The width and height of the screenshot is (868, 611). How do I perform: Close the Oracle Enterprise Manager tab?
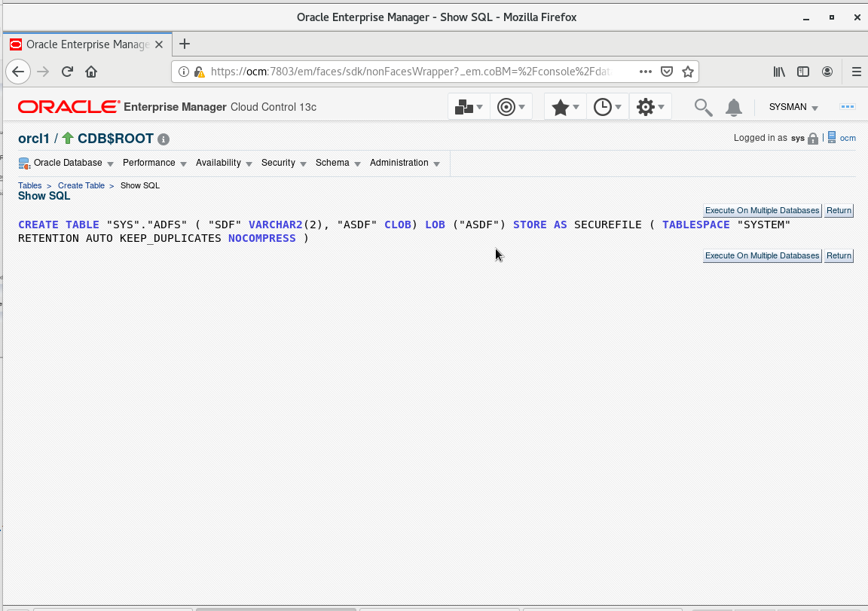point(159,44)
